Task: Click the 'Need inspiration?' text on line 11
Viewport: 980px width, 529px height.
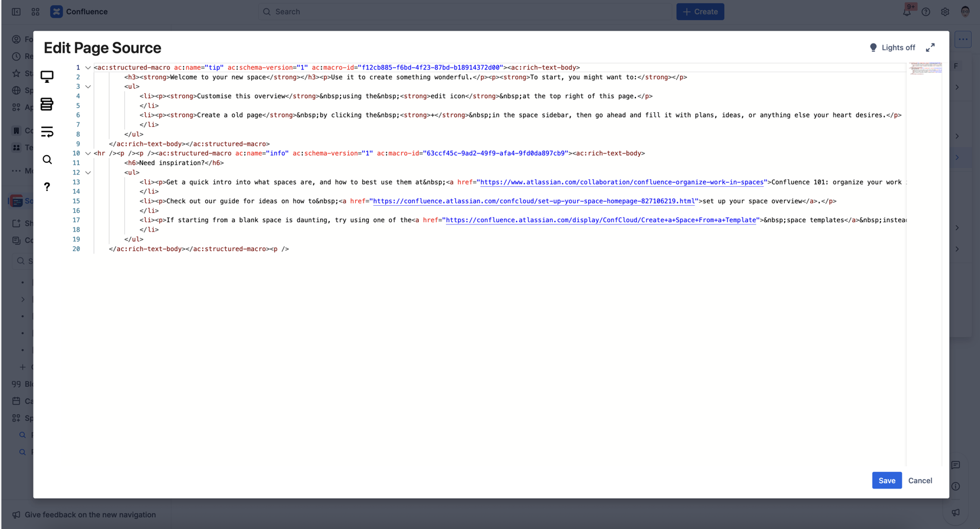Action: pyautogui.click(x=172, y=163)
